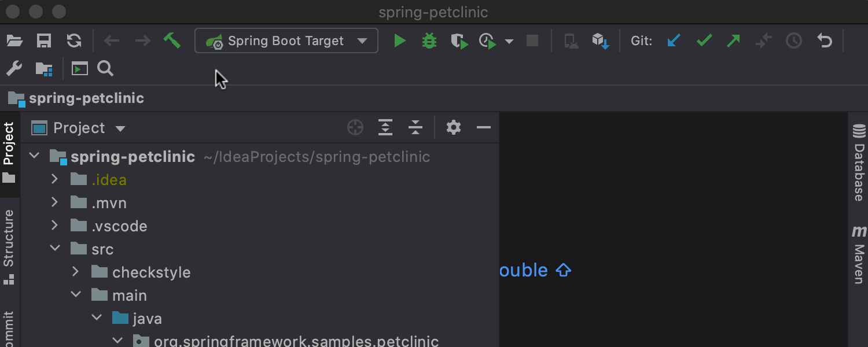Select the src folder

(x=260, y=249)
